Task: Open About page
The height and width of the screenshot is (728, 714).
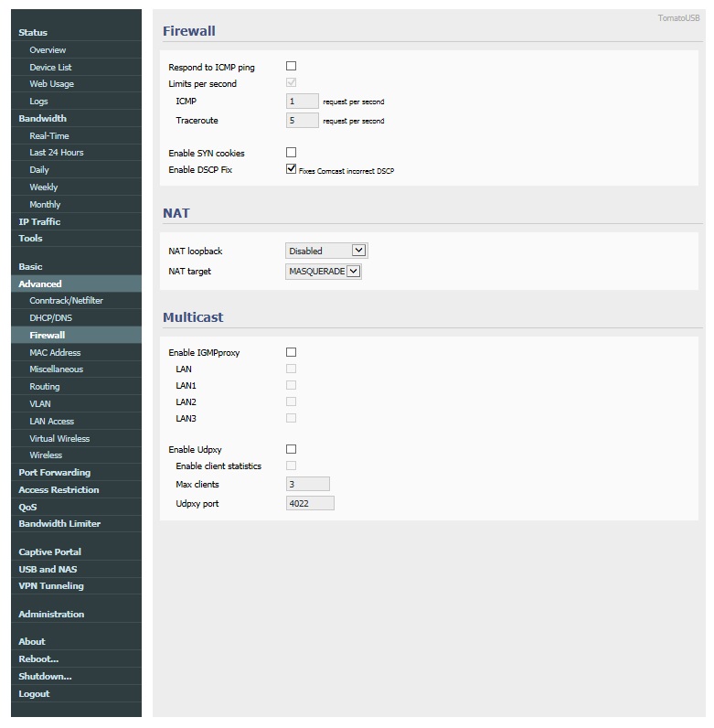Action: (x=77, y=642)
